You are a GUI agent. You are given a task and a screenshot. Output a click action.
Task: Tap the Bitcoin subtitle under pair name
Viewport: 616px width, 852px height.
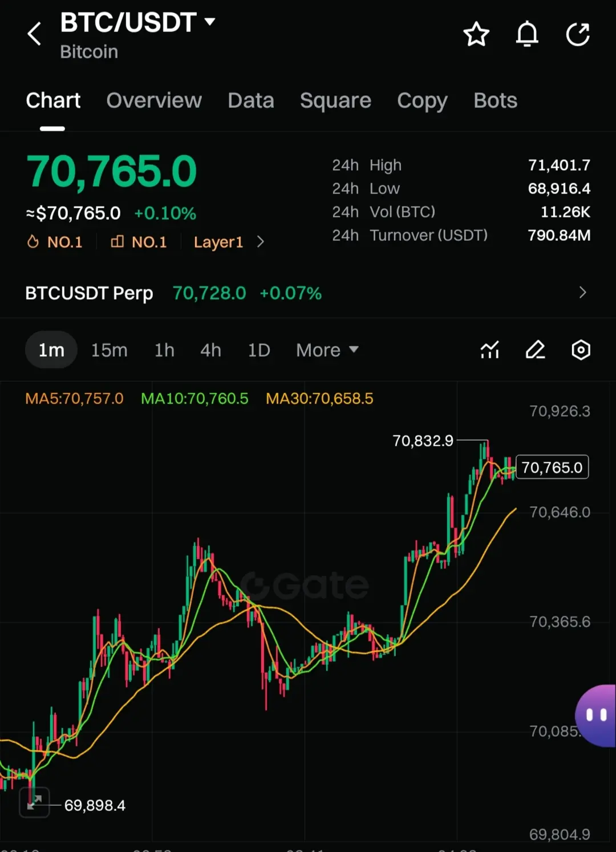pos(89,52)
